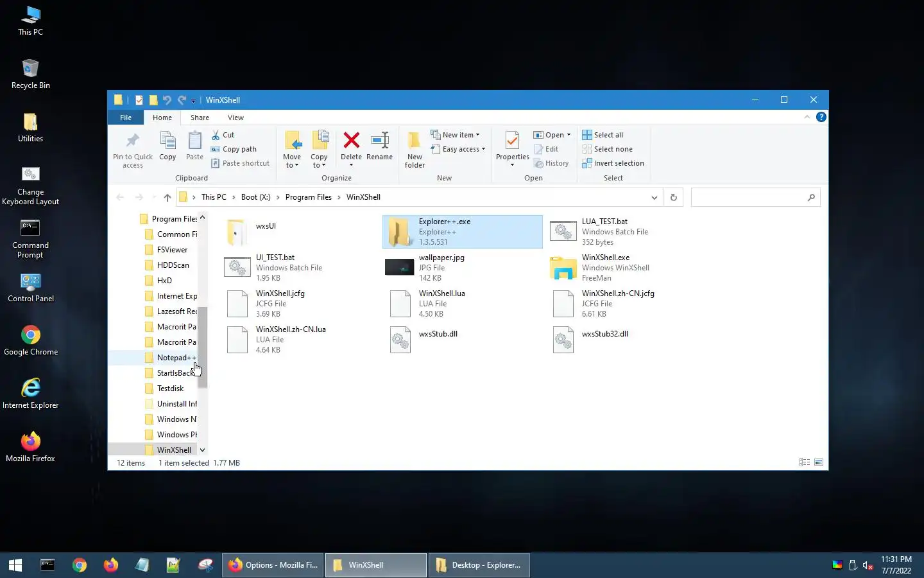Switch to large icons view in status bar
This screenshot has width=924, height=578.
[x=819, y=462]
